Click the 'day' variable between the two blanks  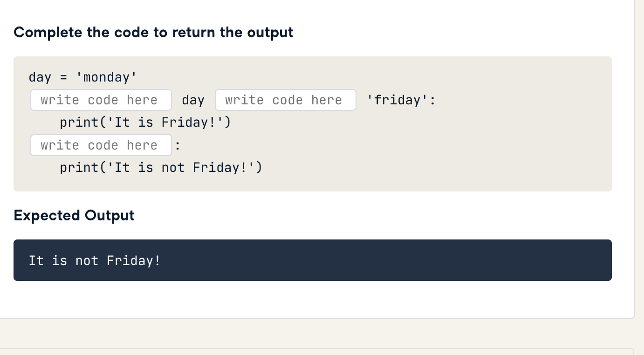(x=193, y=101)
